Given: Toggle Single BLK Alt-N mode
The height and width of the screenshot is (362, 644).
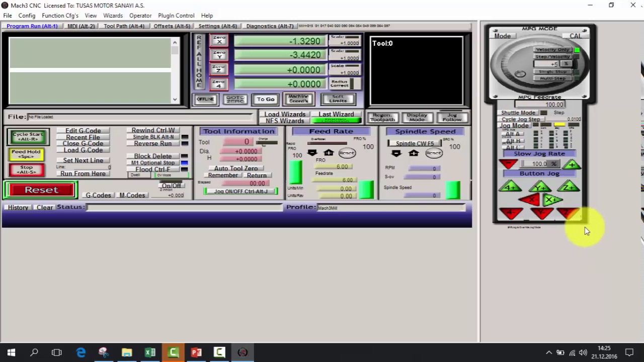Looking at the screenshot, I should coord(153,137).
